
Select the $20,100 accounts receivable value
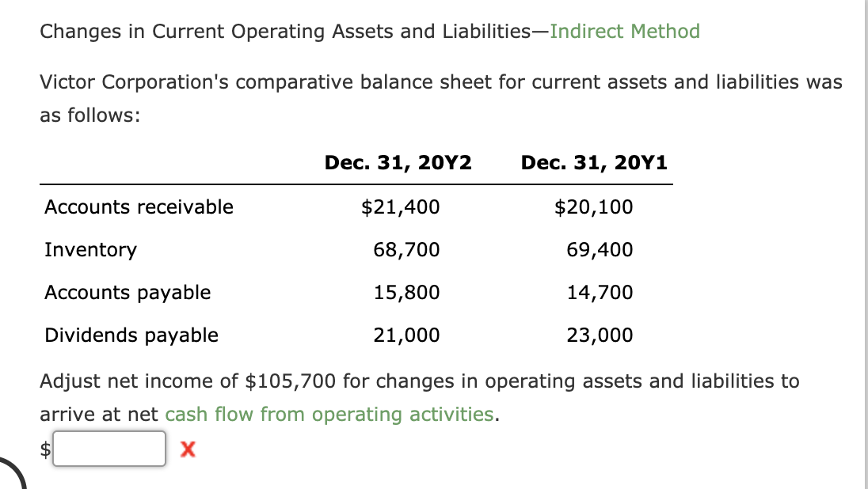tap(594, 207)
